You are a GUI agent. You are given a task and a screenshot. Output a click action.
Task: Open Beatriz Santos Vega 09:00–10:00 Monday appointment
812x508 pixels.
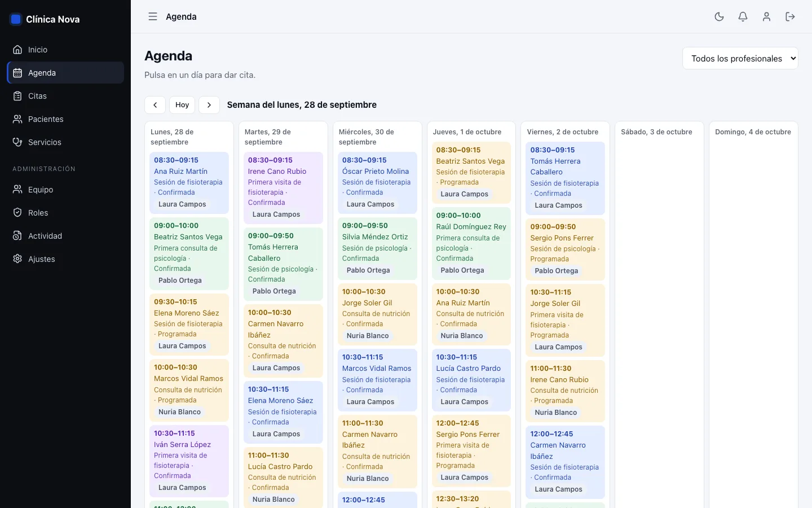pos(189,253)
